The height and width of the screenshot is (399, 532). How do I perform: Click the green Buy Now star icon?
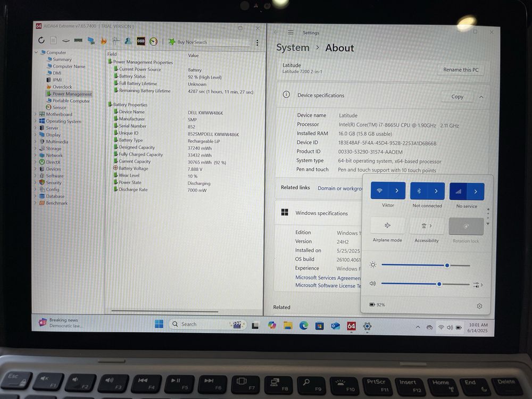click(x=172, y=41)
